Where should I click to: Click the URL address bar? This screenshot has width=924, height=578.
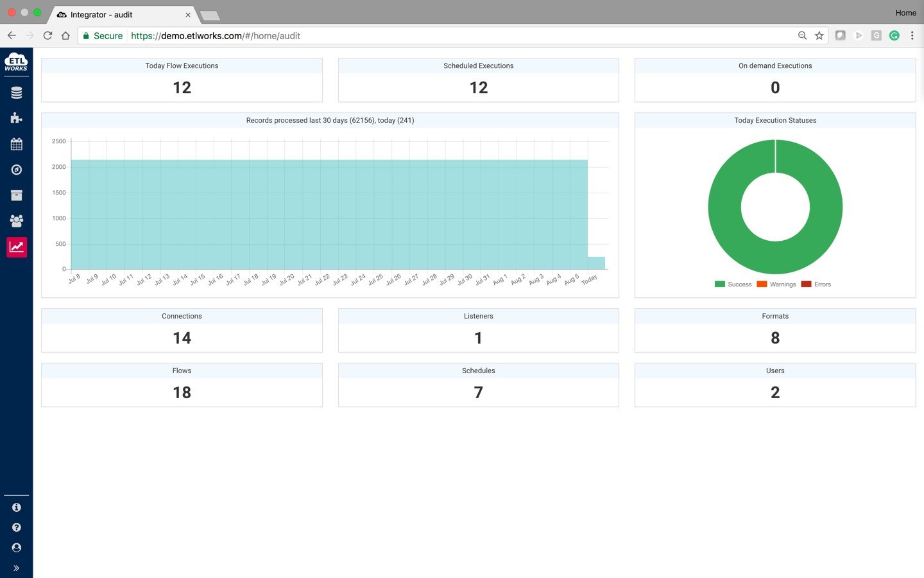pos(436,36)
